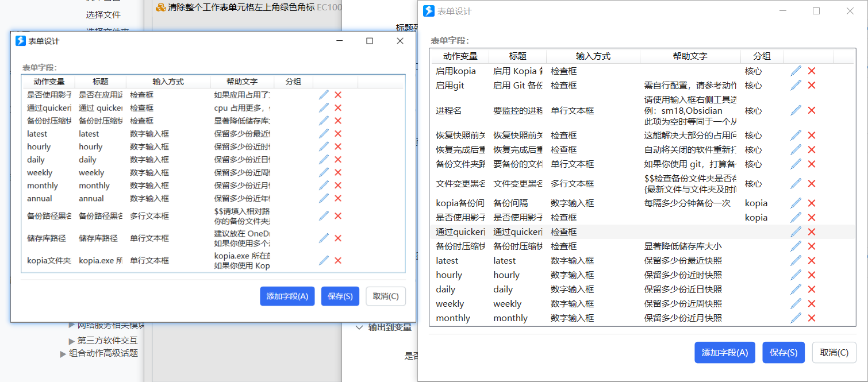Viewport: 868px width, 382px height.
Task: Remove the 文件变更黑名单 field
Action: [x=811, y=183]
